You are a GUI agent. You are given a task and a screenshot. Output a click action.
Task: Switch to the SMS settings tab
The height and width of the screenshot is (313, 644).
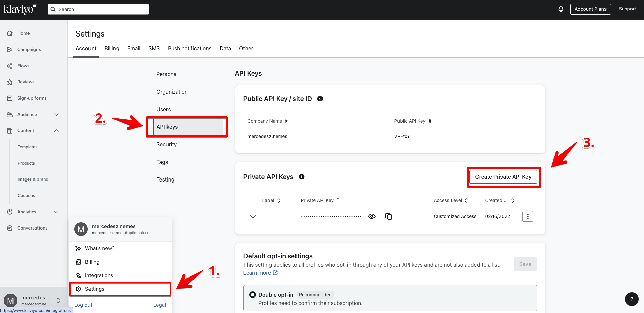pos(154,48)
